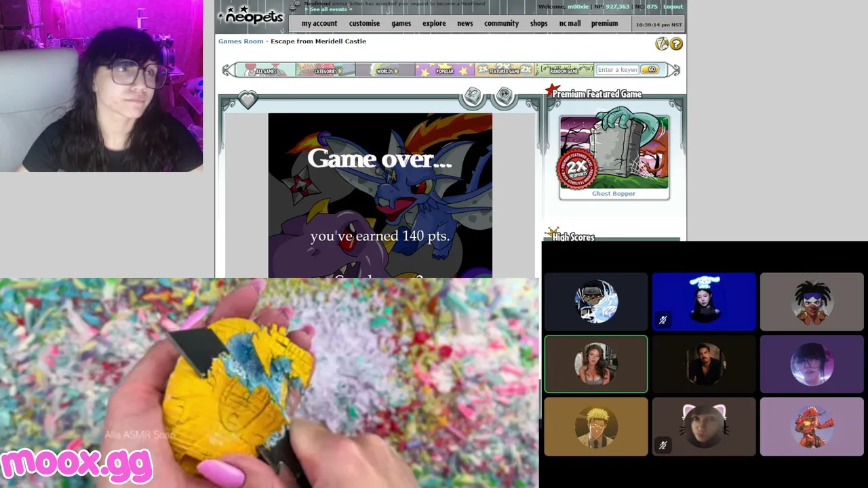This screenshot has height=488, width=868.
Task: Open the shops menu
Action: point(538,24)
